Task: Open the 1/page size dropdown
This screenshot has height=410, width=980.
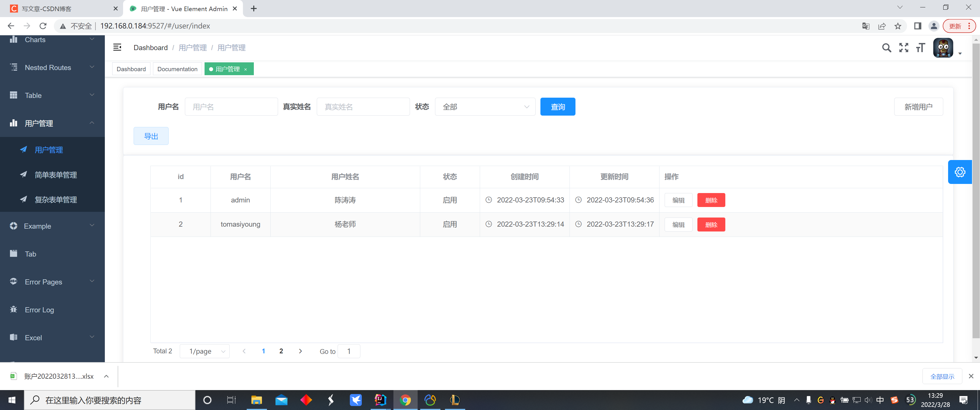Action: click(205, 351)
